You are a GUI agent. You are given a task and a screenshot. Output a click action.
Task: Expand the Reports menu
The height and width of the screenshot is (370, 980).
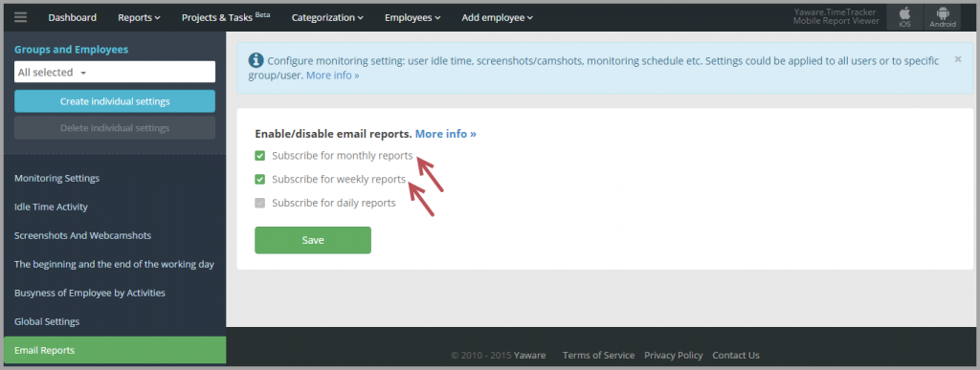(x=139, y=17)
